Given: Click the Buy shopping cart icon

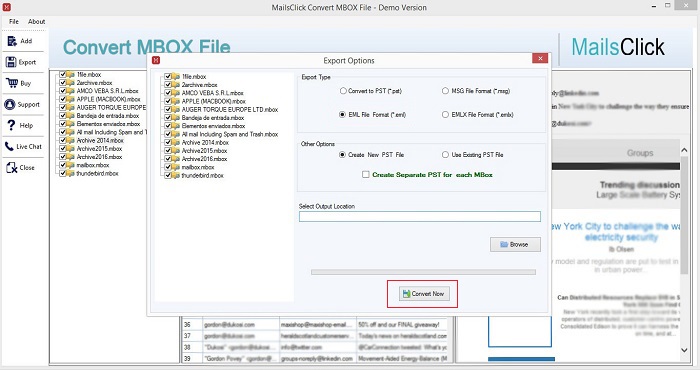Looking at the screenshot, I should 12,83.
